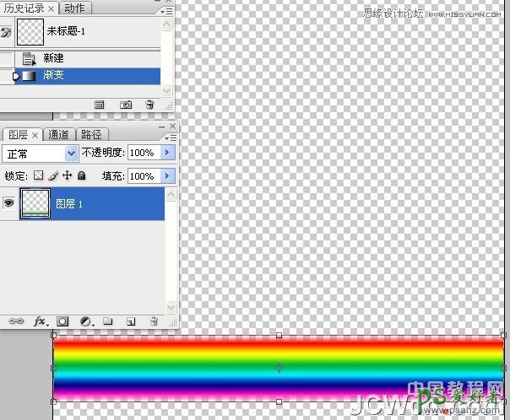
Task: Select the 新建 history state
Action: [54, 58]
